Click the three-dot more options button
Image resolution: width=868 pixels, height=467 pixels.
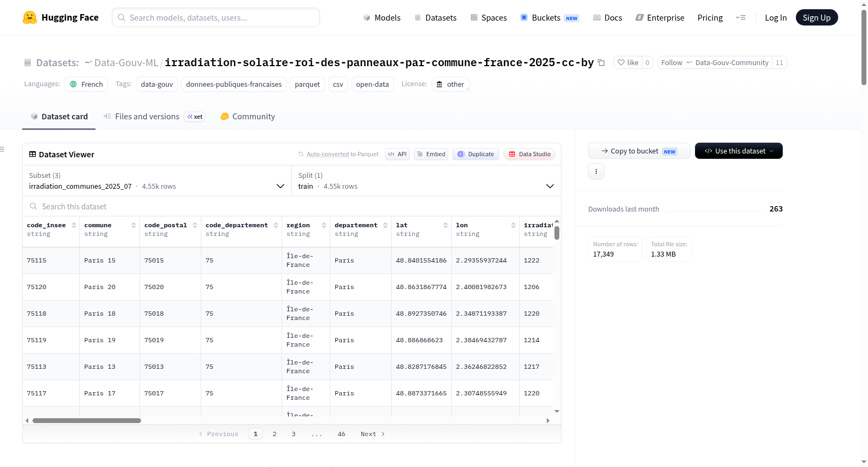pyautogui.click(x=596, y=171)
